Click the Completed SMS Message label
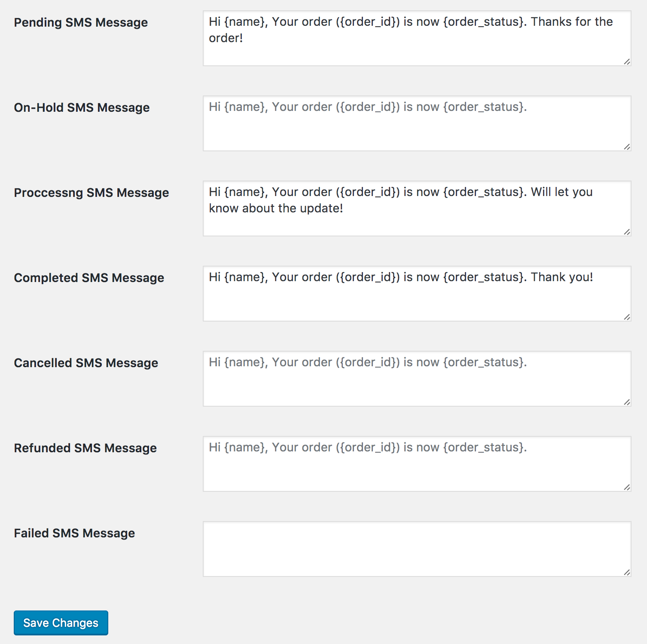This screenshot has height=644, width=647. [89, 278]
